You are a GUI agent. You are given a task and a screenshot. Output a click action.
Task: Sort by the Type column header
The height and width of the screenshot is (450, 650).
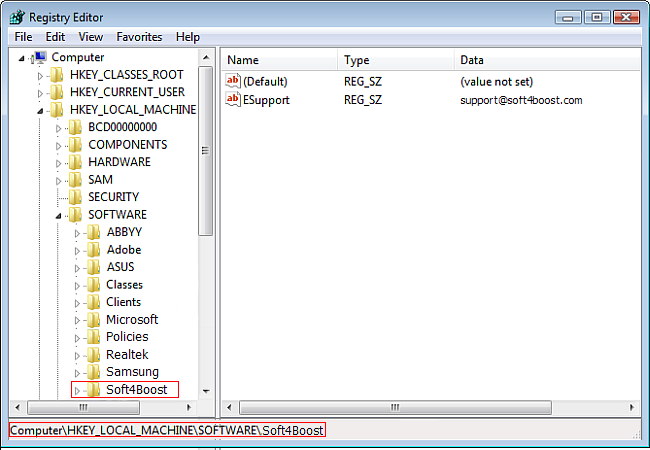click(396, 60)
